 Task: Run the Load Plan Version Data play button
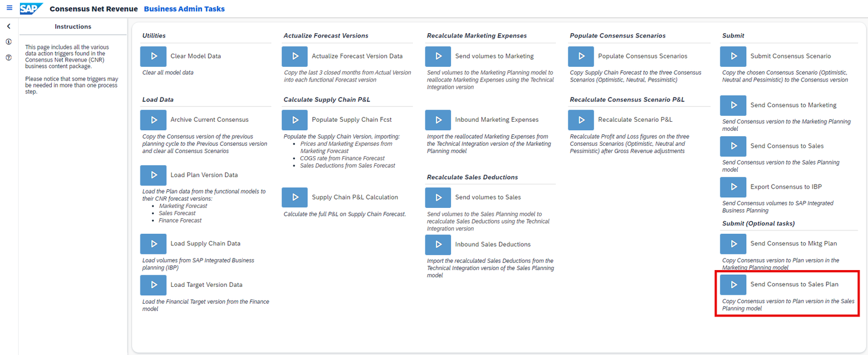tap(154, 175)
